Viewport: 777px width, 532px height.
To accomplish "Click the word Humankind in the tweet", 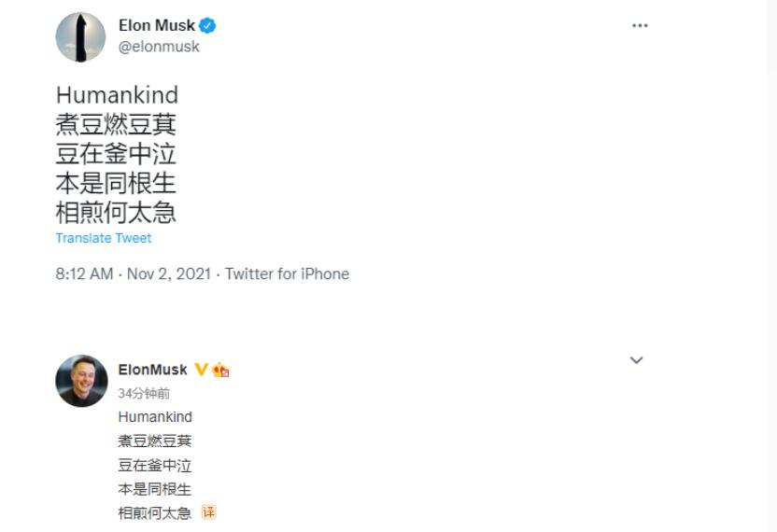I will (117, 95).
